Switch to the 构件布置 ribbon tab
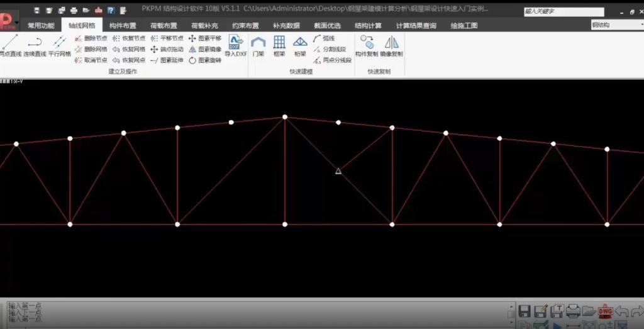The image size is (644, 329). (122, 25)
